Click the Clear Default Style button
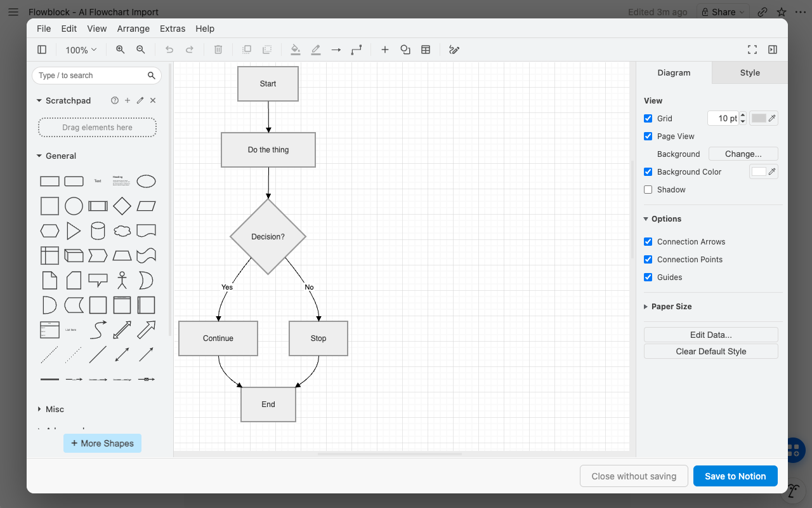Viewport: 812px width, 508px height. point(710,351)
